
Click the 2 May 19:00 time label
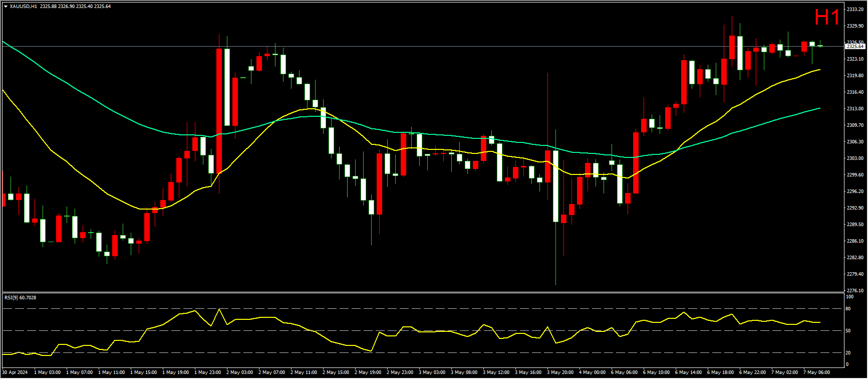[368, 372]
